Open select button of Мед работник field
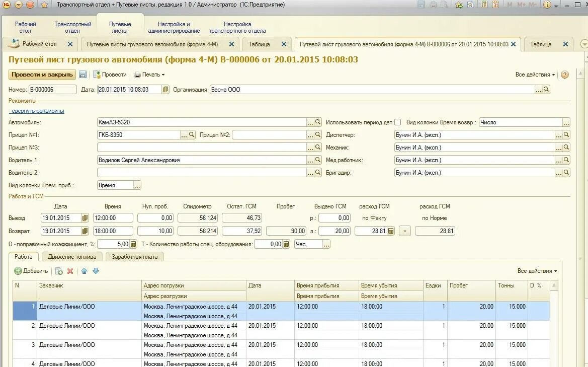This screenshot has width=588, height=367. click(558, 160)
